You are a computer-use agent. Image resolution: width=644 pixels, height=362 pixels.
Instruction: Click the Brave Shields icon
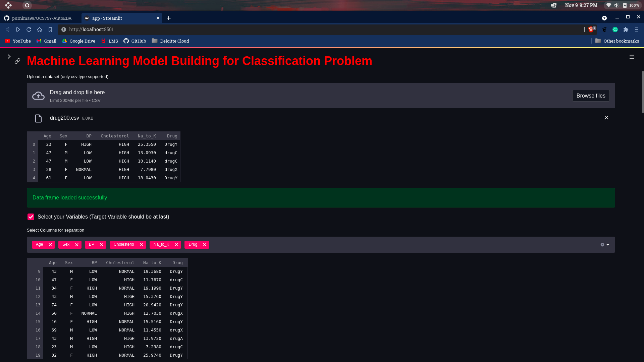591,29
